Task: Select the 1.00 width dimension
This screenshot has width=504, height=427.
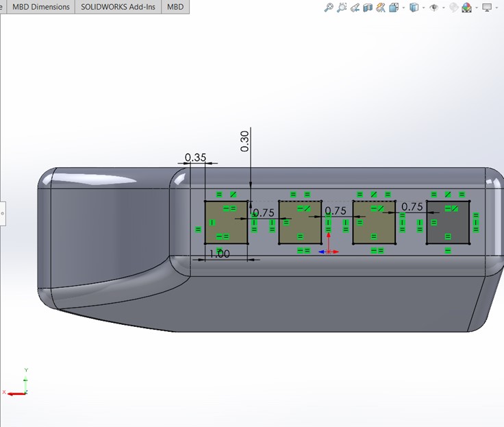Action: pos(220,254)
